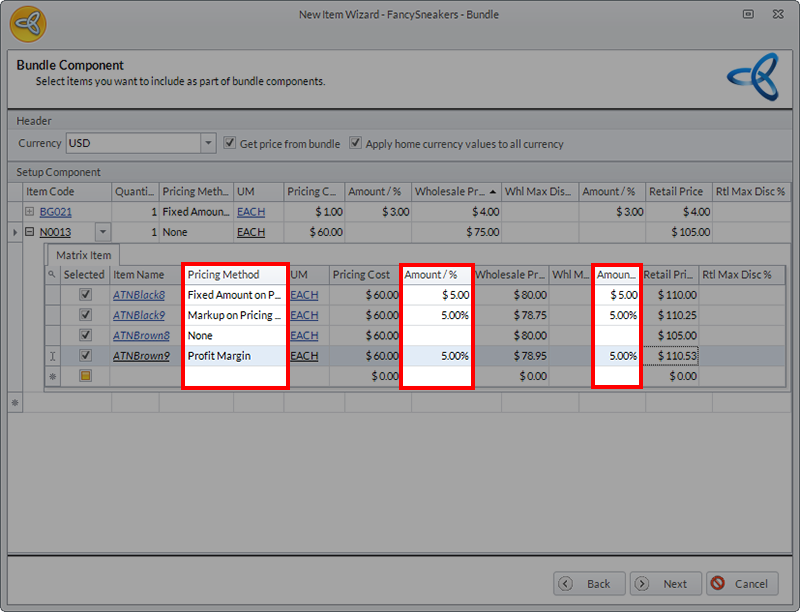Viewport: 800px width, 612px height.
Task: Expand the BG021 row
Action: tap(30, 212)
